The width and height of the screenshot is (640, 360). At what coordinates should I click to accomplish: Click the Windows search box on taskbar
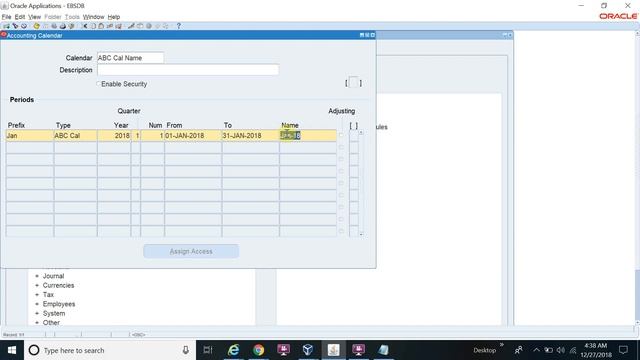click(x=110, y=350)
